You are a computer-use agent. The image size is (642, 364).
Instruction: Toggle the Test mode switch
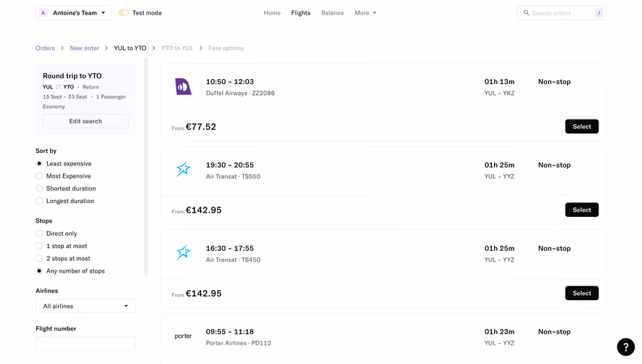pos(123,13)
